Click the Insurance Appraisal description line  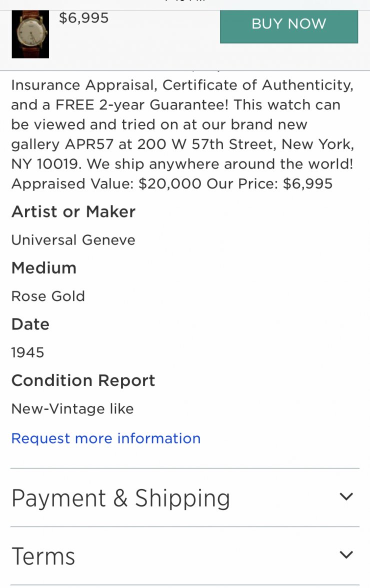click(x=182, y=85)
